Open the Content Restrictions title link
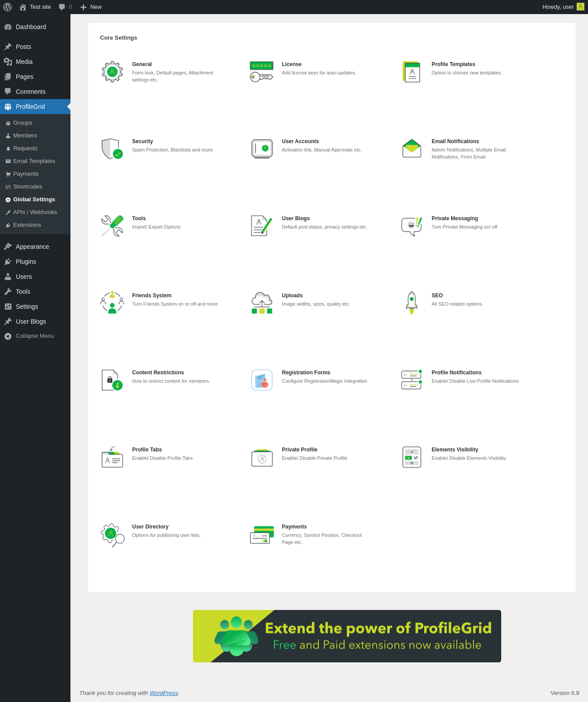Screen dimensions: 588x702 (158, 373)
